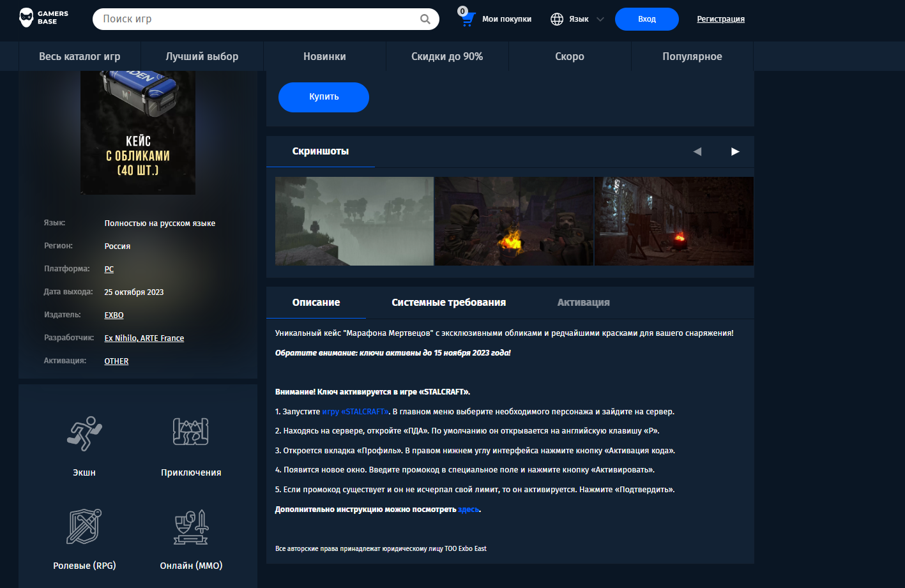Go to Лучший выбор section

(x=202, y=56)
